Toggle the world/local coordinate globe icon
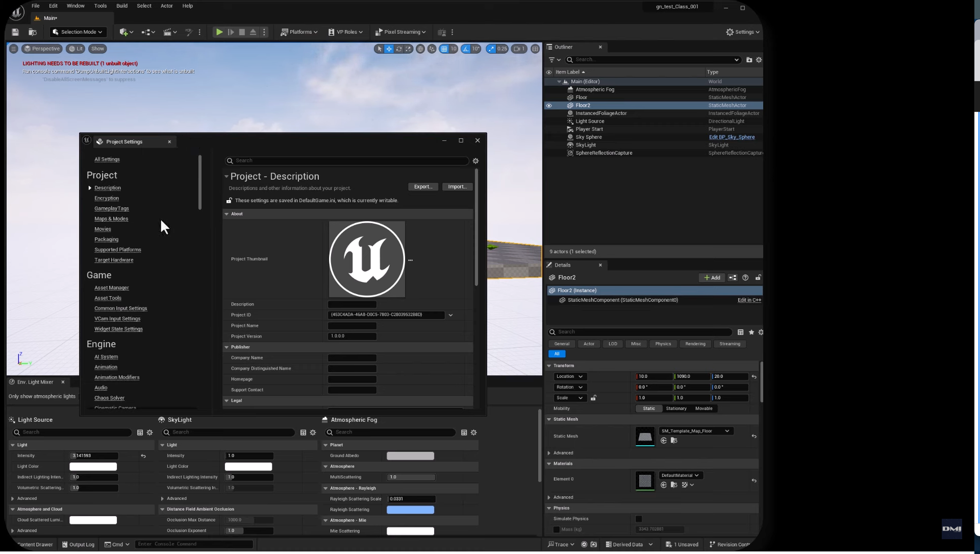Viewport: 980px width, 554px height. (420, 49)
